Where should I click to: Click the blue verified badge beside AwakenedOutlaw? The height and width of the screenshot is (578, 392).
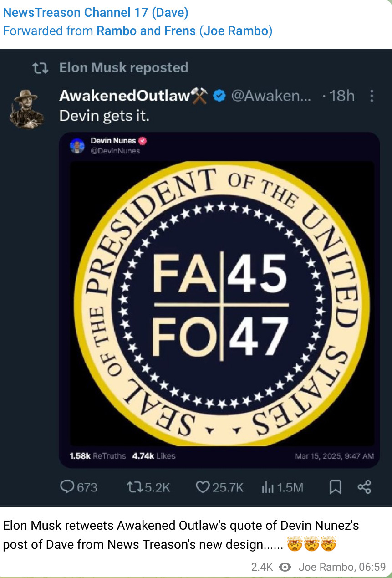click(x=219, y=96)
